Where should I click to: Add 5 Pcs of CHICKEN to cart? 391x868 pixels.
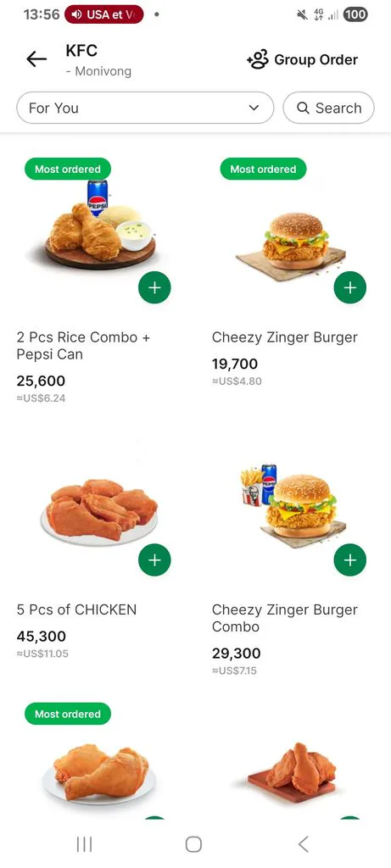154,560
